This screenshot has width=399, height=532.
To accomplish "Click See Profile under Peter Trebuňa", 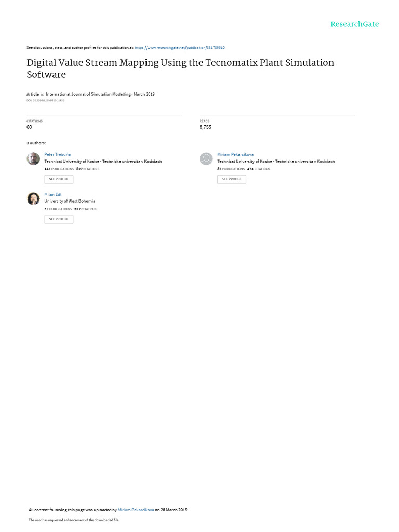I will click(59, 179).
